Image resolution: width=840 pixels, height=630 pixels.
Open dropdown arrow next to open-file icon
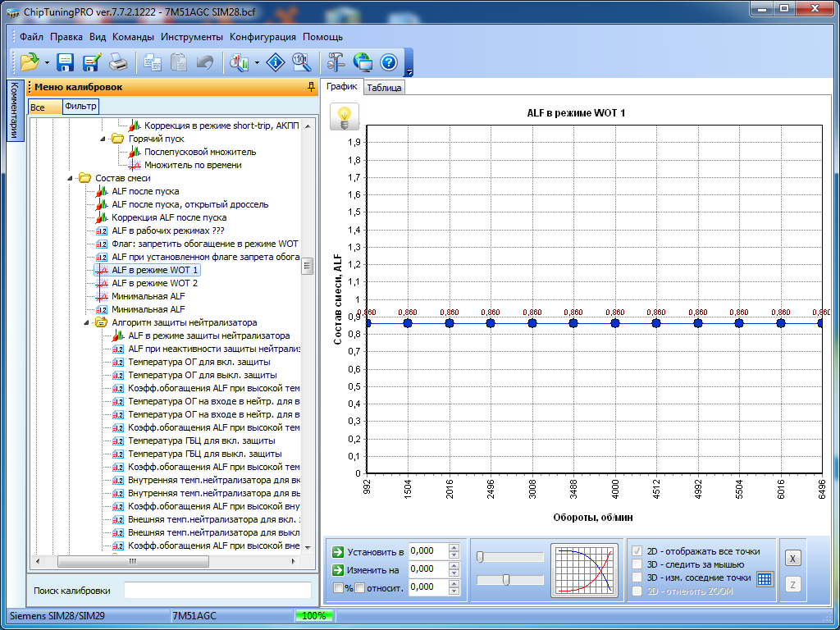tap(48, 62)
